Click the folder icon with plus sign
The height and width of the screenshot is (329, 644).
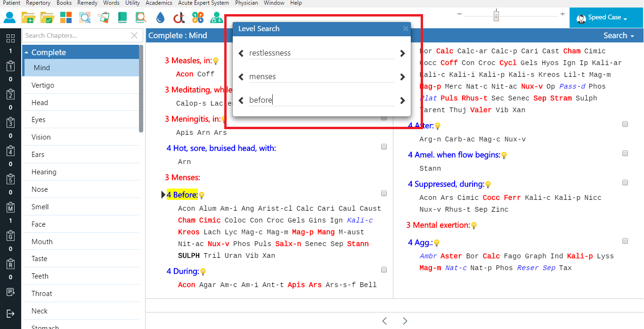(28, 18)
